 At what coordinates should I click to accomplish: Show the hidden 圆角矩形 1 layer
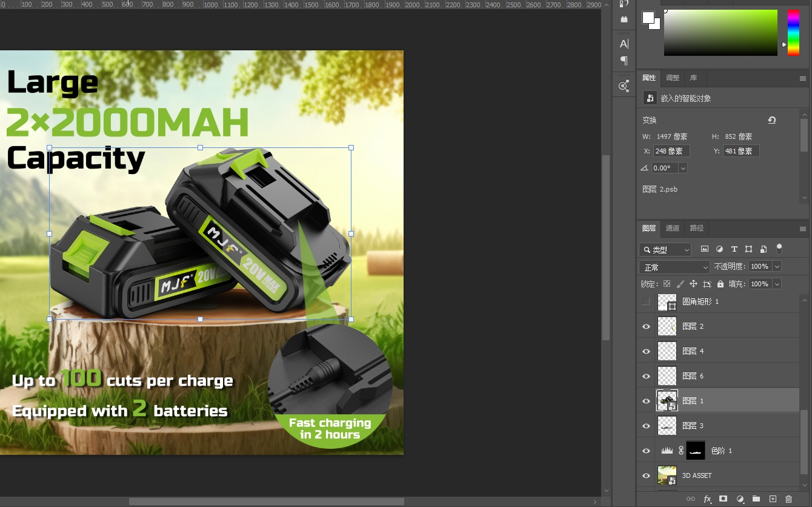[x=646, y=301]
